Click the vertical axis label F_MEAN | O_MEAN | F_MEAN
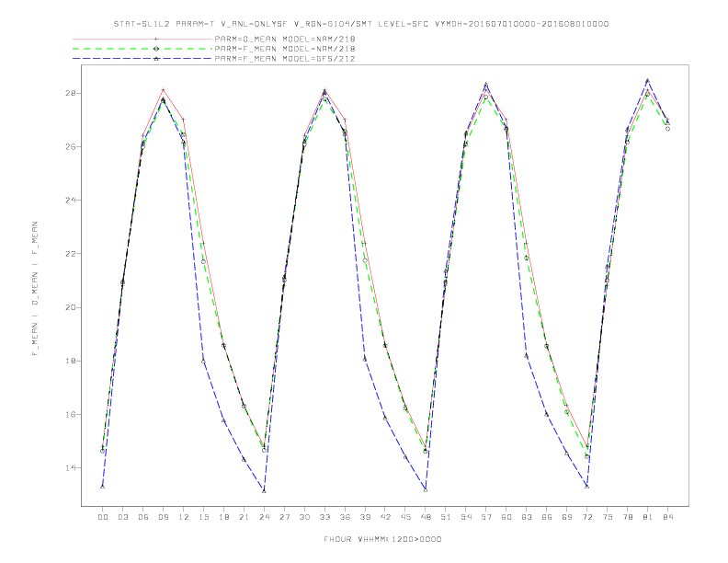728x563 pixels. [x=35, y=289]
